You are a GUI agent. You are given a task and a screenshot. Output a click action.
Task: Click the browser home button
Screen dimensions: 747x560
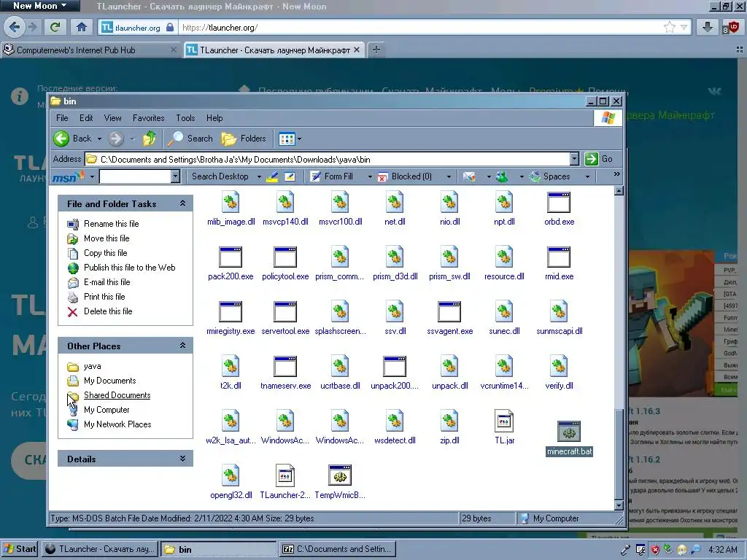pyautogui.click(x=82, y=27)
